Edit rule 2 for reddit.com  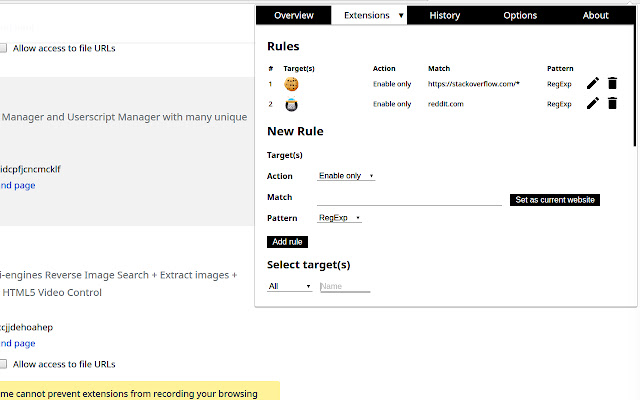tap(593, 103)
